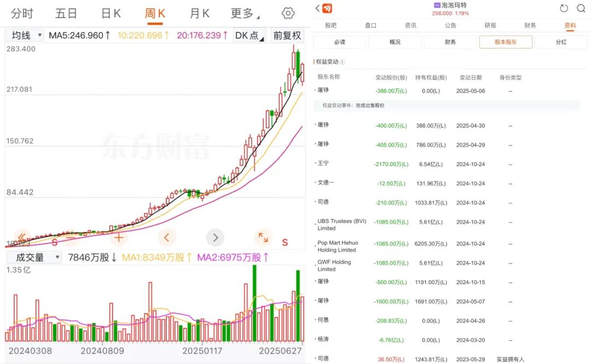Click the 20:176.239 moving average value
Viewport: 591px width, 364px height.
tap(202, 36)
